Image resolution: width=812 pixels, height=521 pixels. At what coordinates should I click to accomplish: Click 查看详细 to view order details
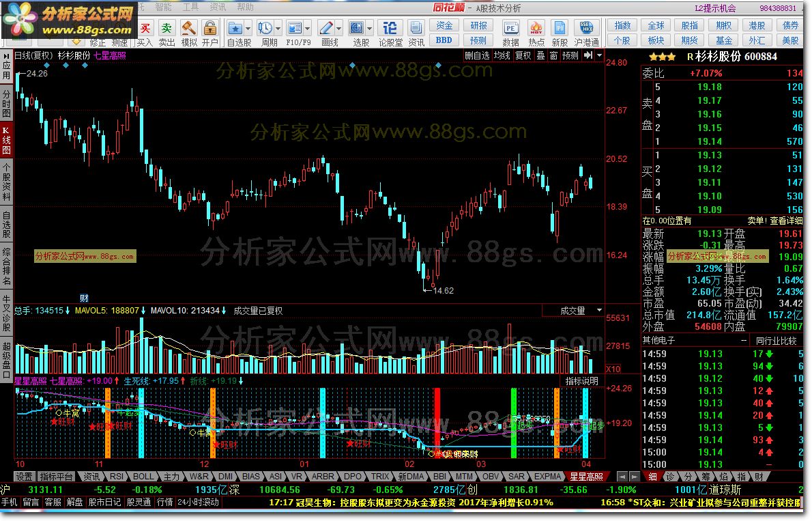click(786, 221)
